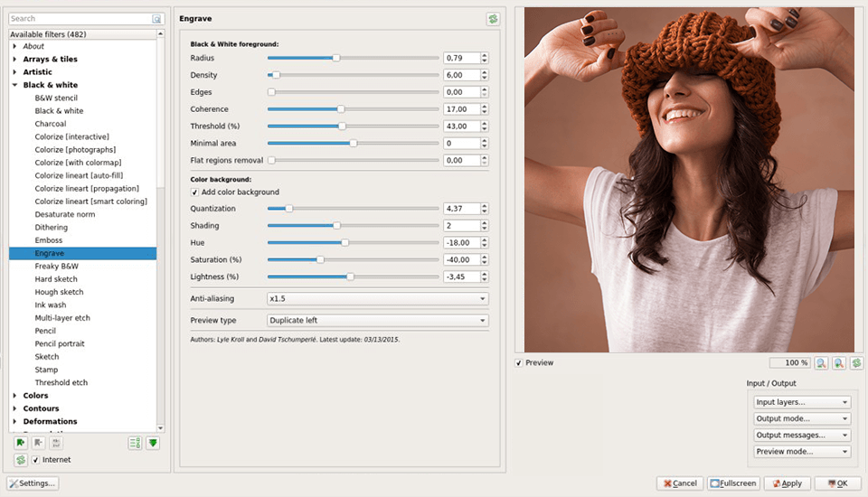Click the Quantization value field showing 4,37
Image resolution: width=868 pixels, height=497 pixels.
tap(462, 209)
